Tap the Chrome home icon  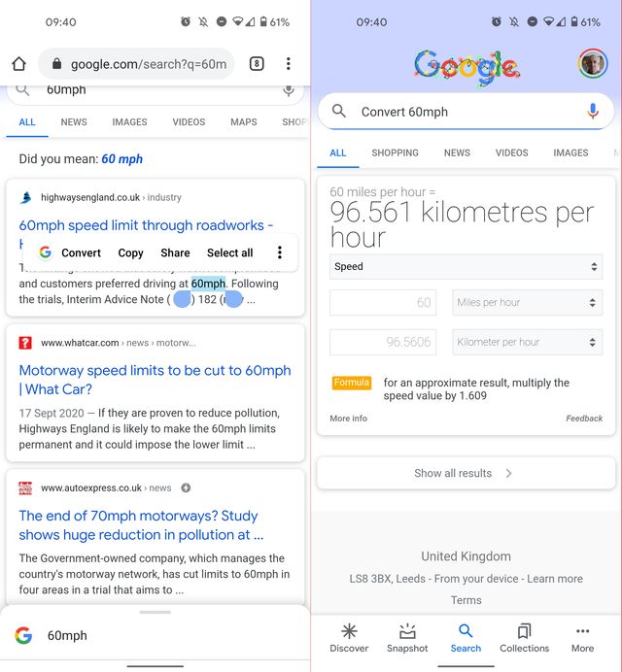pyautogui.click(x=18, y=64)
